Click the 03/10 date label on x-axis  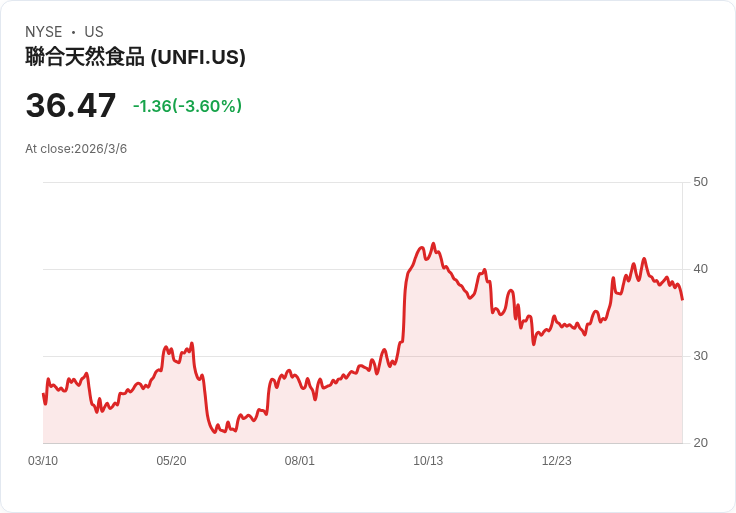[x=43, y=461]
